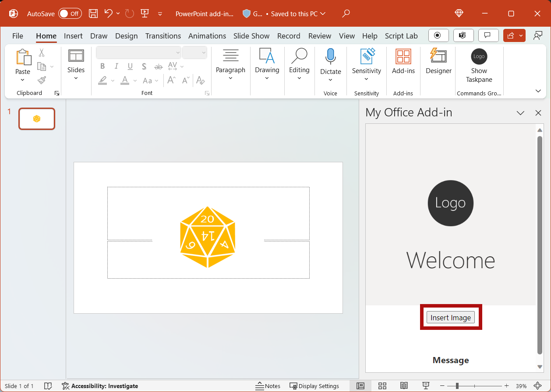Click the Format Painter brush icon

point(42,80)
